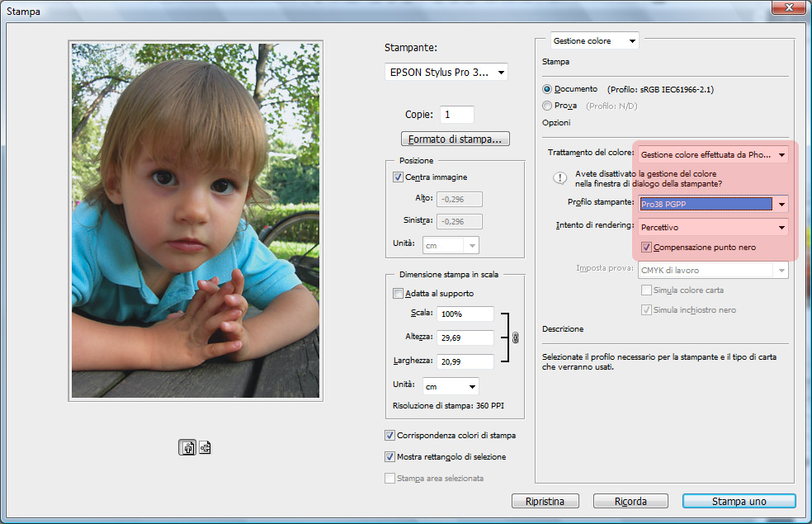Click the warning info icon beside color message
Image resolution: width=812 pixels, height=524 pixels.
click(x=559, y=178)
